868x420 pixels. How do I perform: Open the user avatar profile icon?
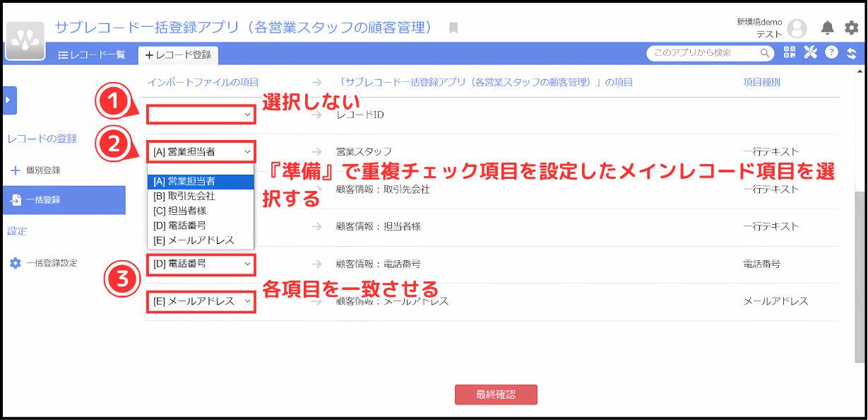[797, 28]
